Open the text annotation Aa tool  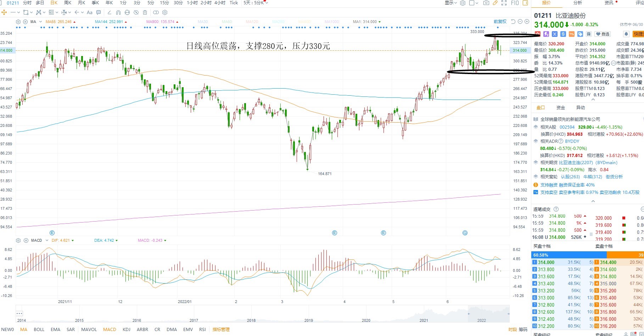coord(90,12)
